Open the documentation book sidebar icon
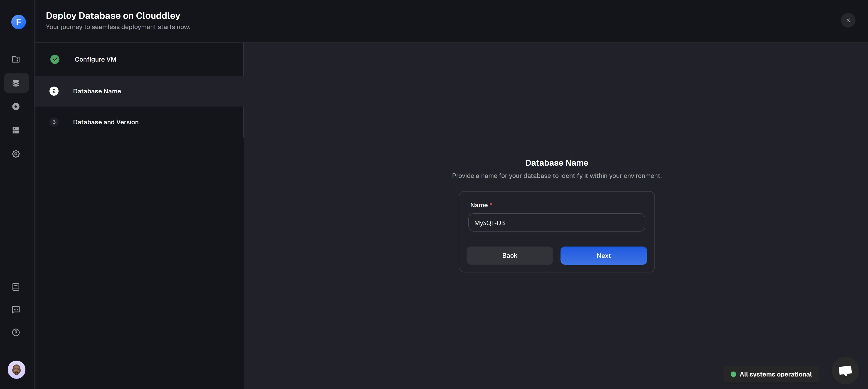 (16, 287)
